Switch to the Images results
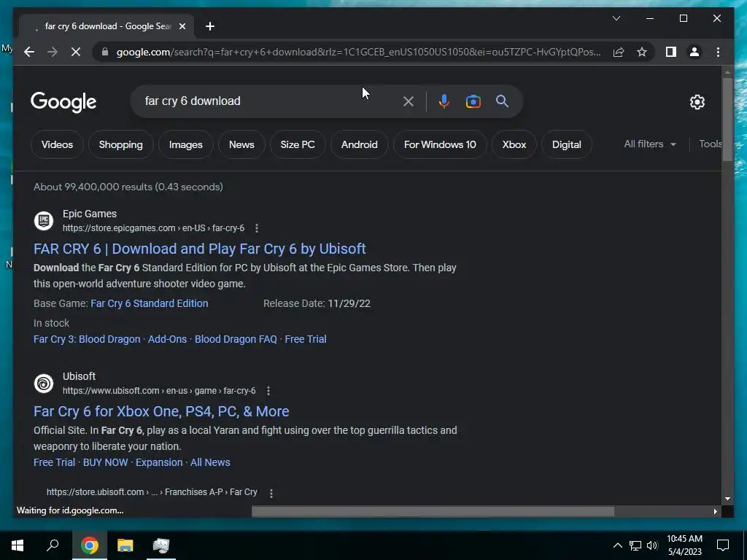The height and width of the screenshot is (560, 747). tap(186, 144)
